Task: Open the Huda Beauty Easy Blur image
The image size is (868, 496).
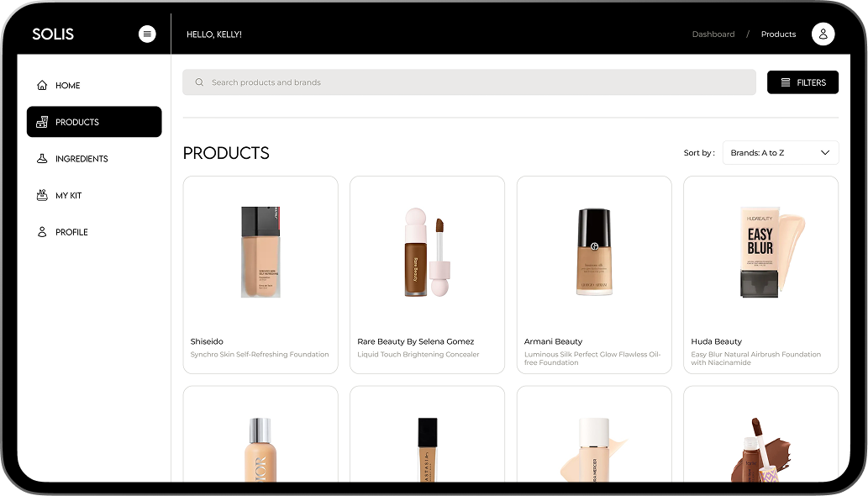Action: [x=771, y=252]
